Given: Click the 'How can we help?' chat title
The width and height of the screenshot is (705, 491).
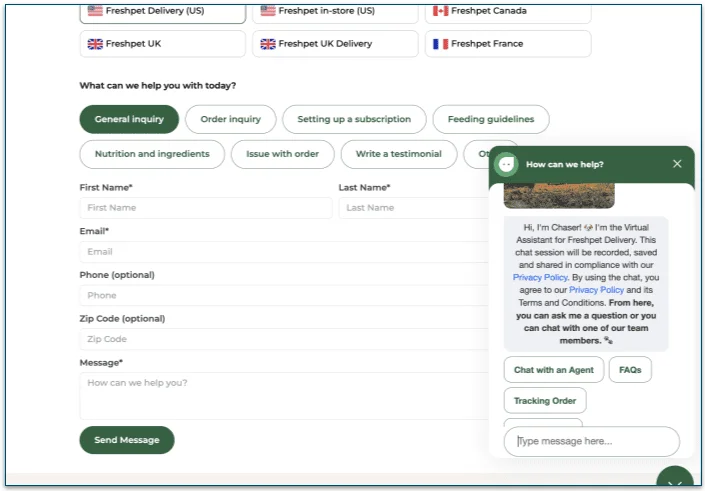Looking at the screenshot, I should click(565, 165).
